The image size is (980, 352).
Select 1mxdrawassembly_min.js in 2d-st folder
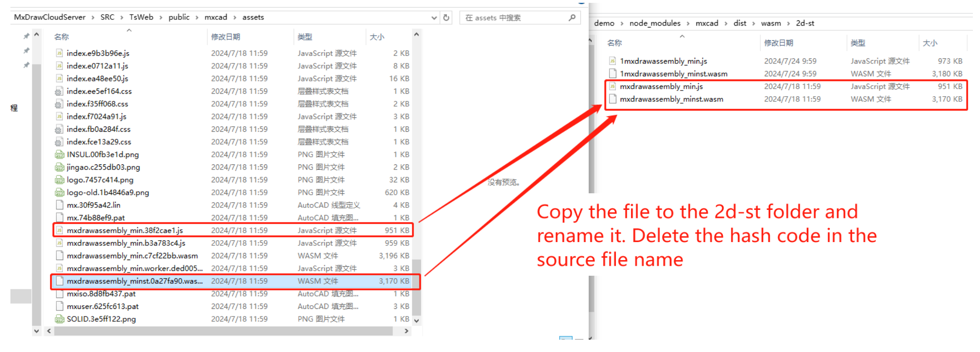point(663,61)
